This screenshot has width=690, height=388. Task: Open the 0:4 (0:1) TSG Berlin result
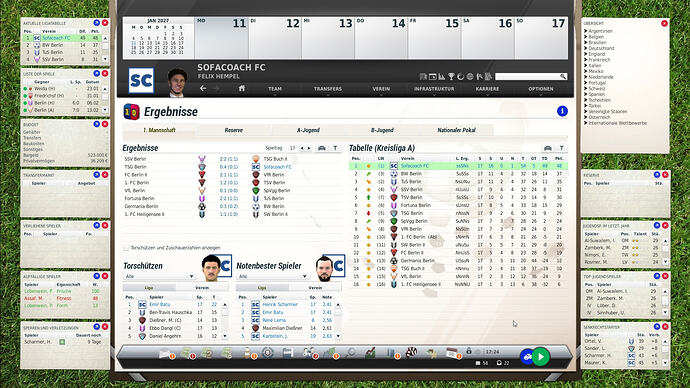(229, 167)
